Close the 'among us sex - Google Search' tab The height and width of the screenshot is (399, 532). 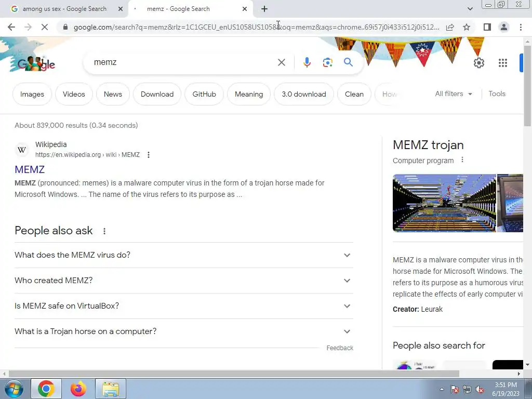(121, 9)
